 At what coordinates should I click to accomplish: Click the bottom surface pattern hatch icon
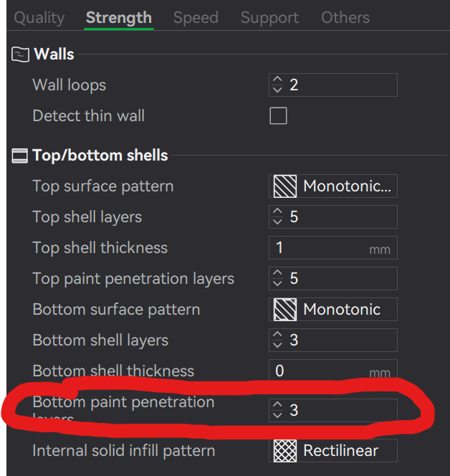[284, 310]
